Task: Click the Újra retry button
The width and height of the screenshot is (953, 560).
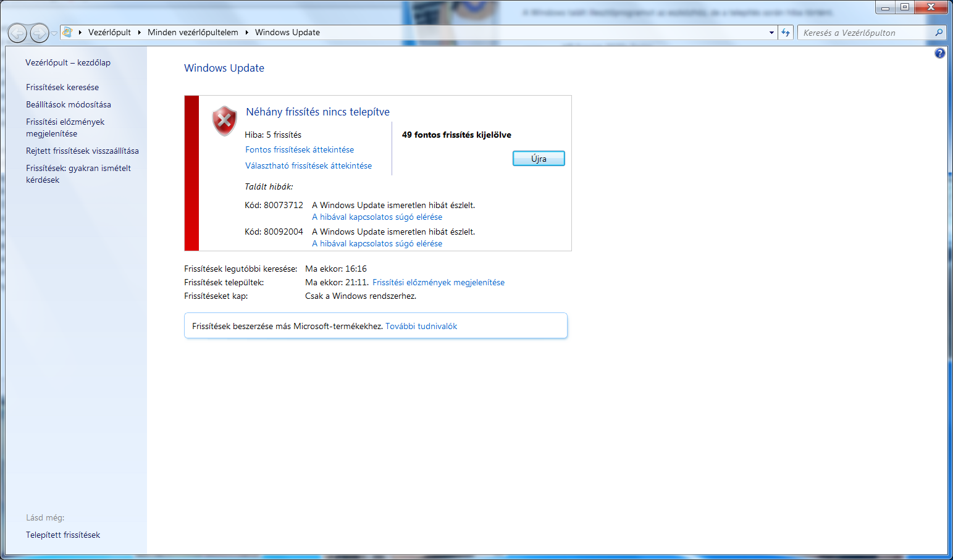Action: (539, 159)
